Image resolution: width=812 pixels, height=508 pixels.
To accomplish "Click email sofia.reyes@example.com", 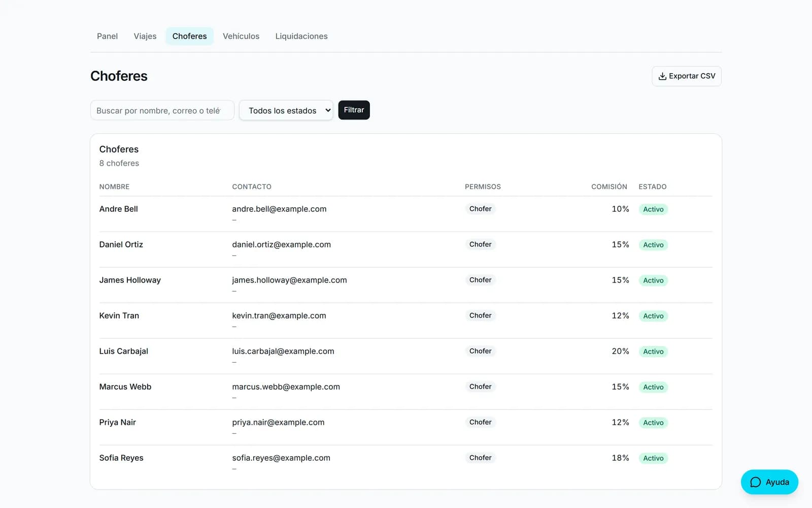I will 281,458.
